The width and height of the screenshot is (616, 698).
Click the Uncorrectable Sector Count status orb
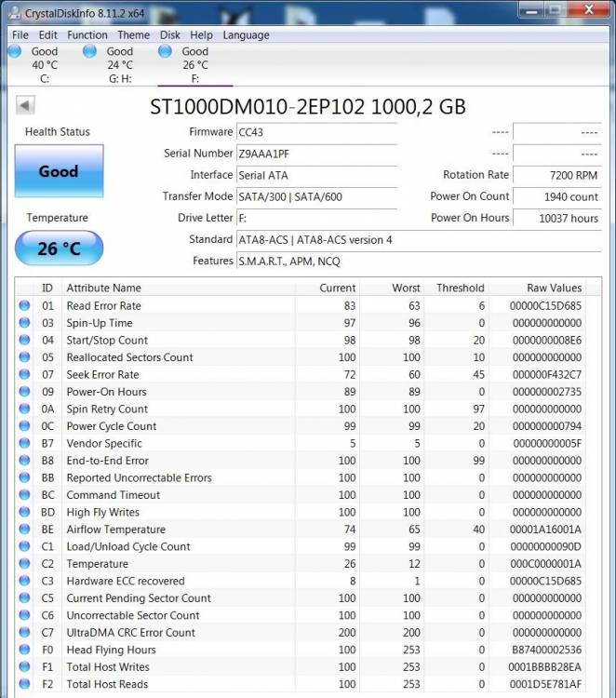[x=24, y=615]
